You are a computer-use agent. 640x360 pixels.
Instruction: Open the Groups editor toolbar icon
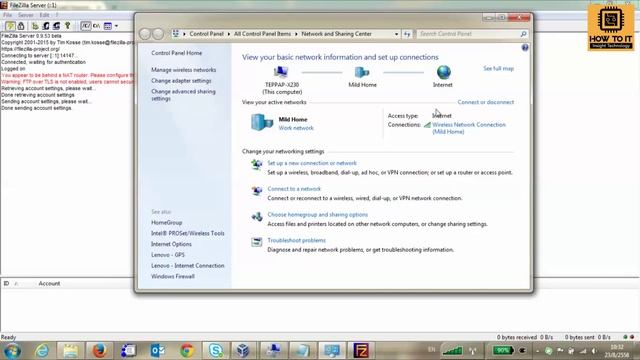(56, 26)
